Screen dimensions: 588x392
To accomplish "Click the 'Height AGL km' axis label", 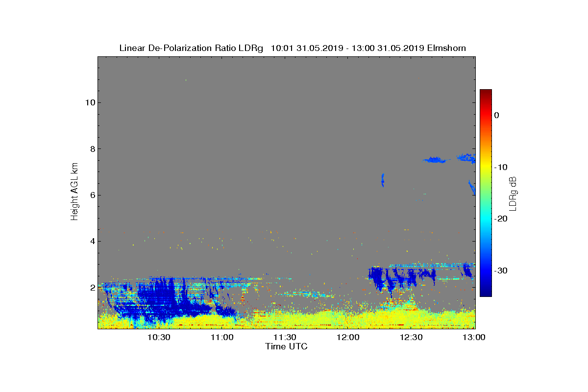I will (74, 192).
